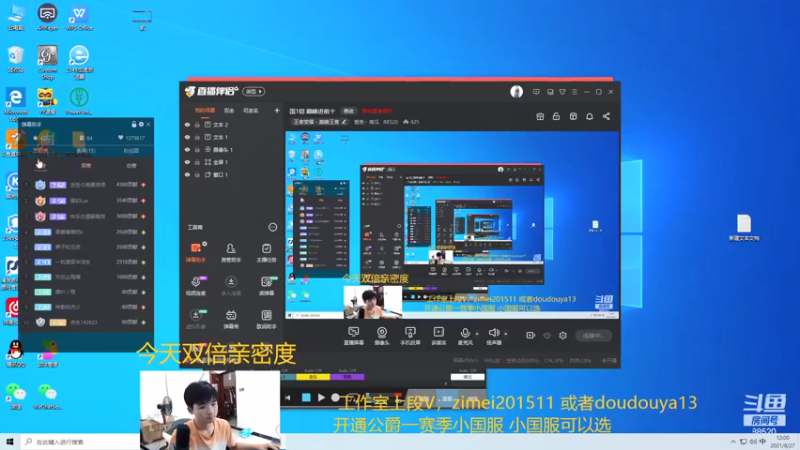The width and height of the screenshot is (800, 450).
Task: Expand the system tray hidden icons chevron
Action: pos(733,442)
